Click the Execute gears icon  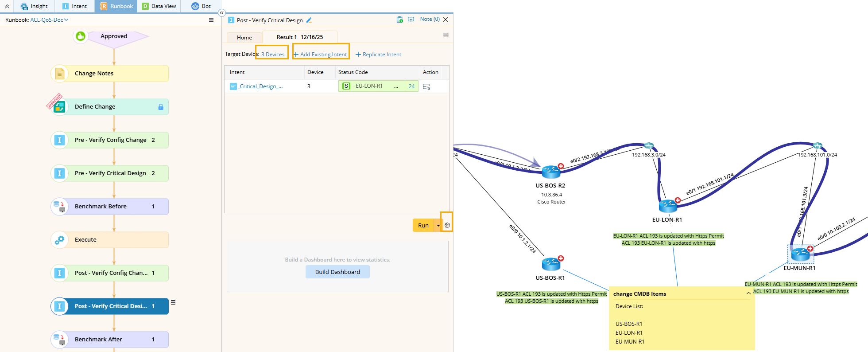tap(60, 240)
